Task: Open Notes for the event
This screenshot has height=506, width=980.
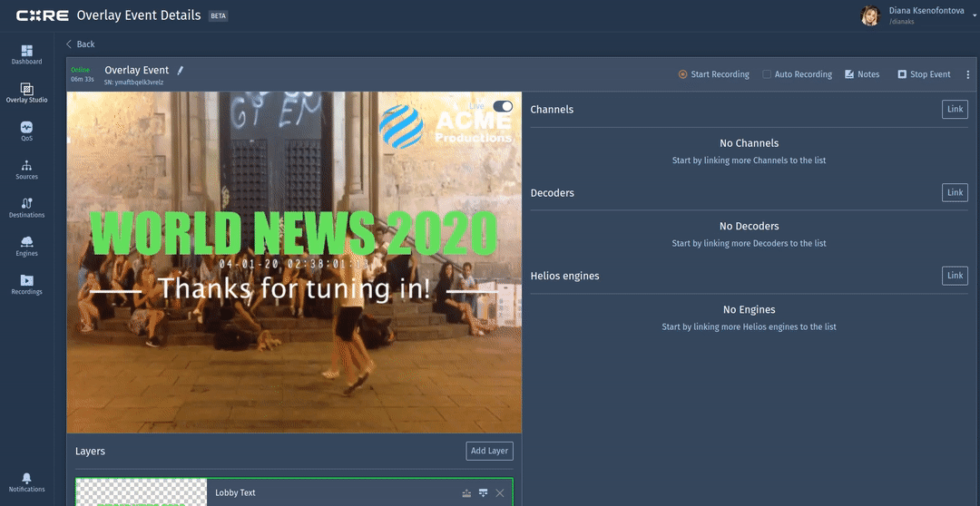Action: click(x=862, y=74)
